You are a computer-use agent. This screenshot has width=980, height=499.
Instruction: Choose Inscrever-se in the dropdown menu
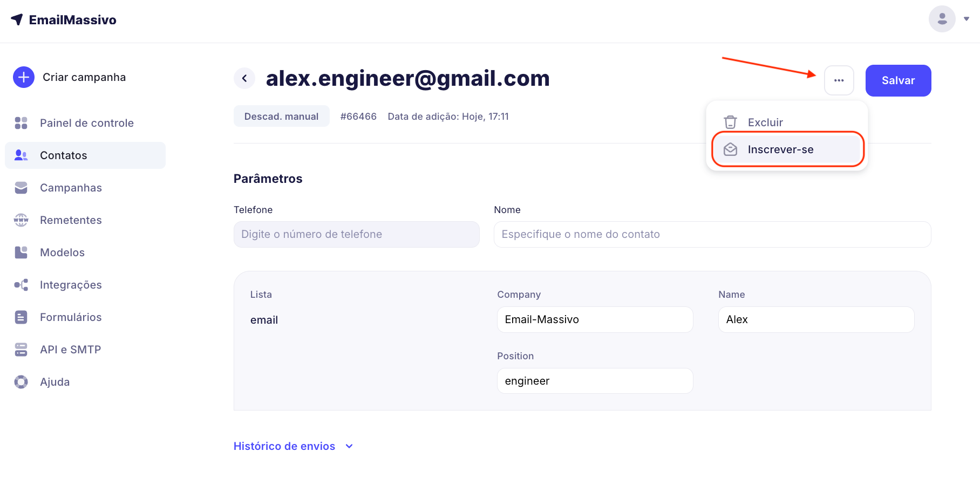tap(780, 149)
